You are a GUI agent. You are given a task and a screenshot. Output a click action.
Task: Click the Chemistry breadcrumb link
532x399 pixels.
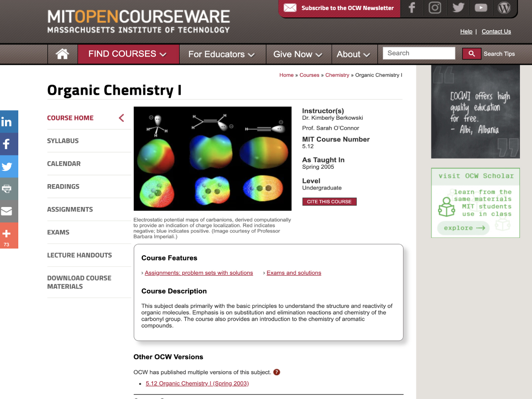(x=337, y=75)
